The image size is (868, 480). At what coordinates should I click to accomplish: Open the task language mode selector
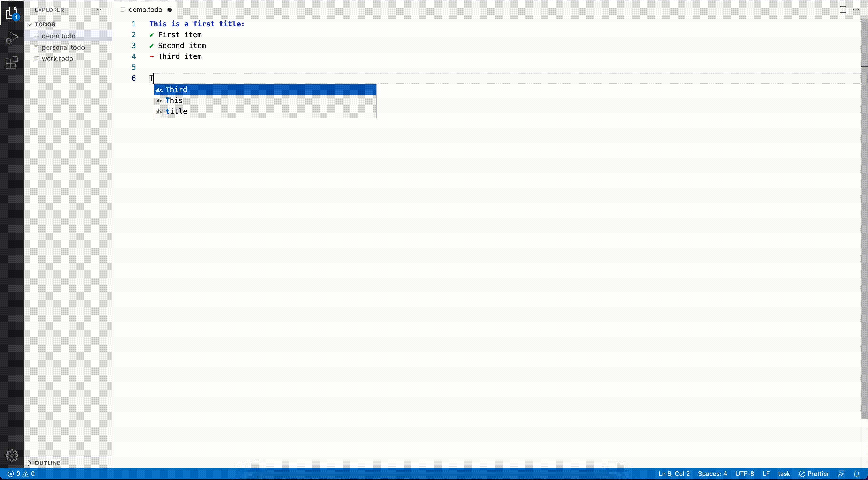coord(784,474)
